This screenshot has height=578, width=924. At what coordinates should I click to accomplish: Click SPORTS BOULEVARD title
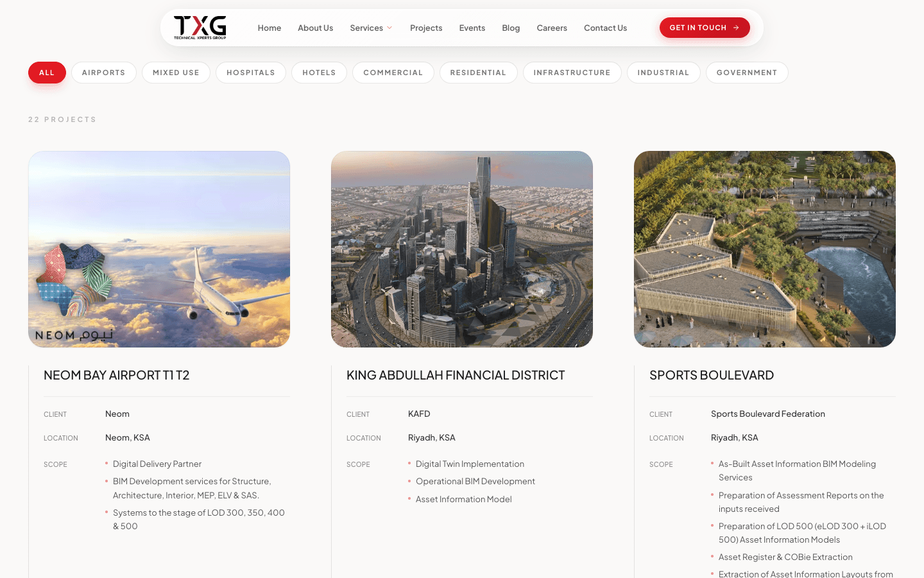[x=712, y=375]
